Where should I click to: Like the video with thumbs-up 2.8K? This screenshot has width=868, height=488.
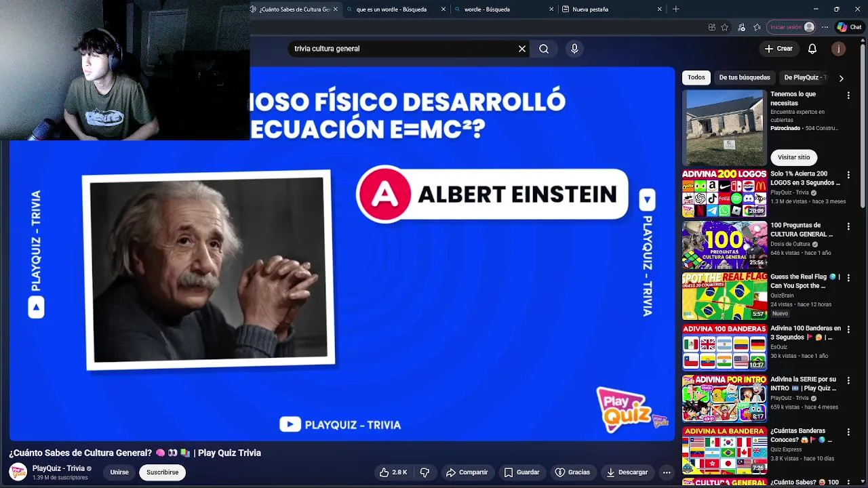[393, 472]
